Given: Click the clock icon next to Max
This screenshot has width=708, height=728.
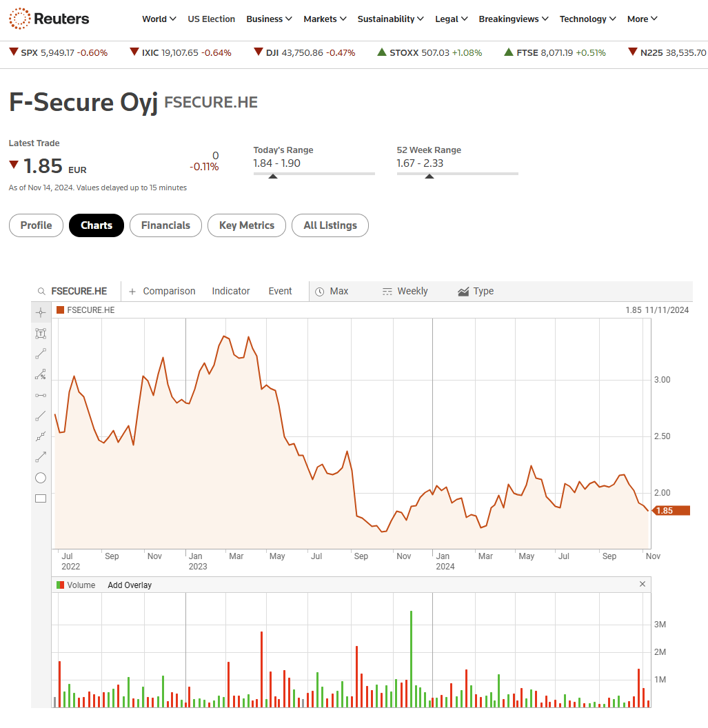Looking at the screenshot, I should click(x=319, y=292).
